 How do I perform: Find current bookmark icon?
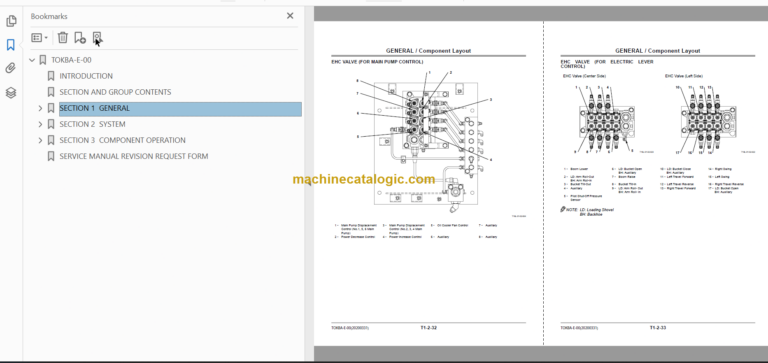97,37
